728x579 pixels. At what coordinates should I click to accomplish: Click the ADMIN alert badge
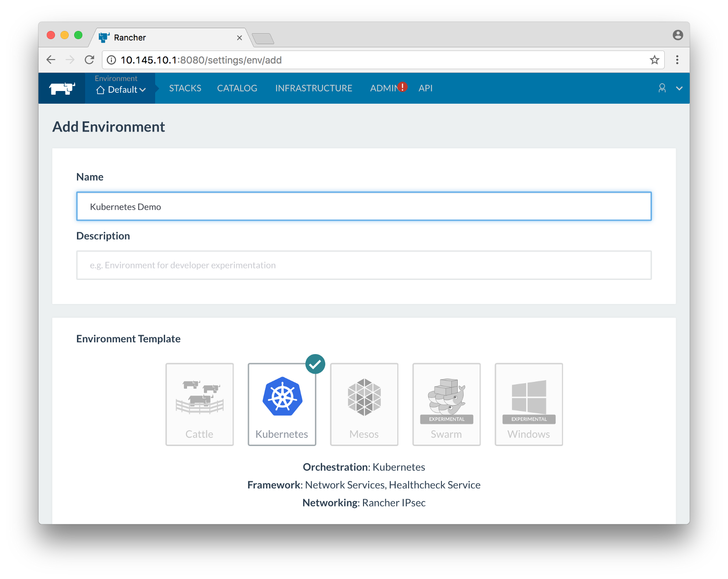pos(402,86)
